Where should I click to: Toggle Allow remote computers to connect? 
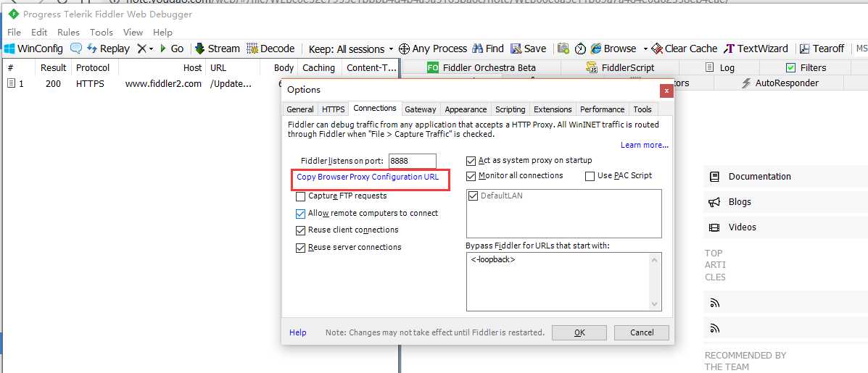pyautogui.click(x=301, y=214)
